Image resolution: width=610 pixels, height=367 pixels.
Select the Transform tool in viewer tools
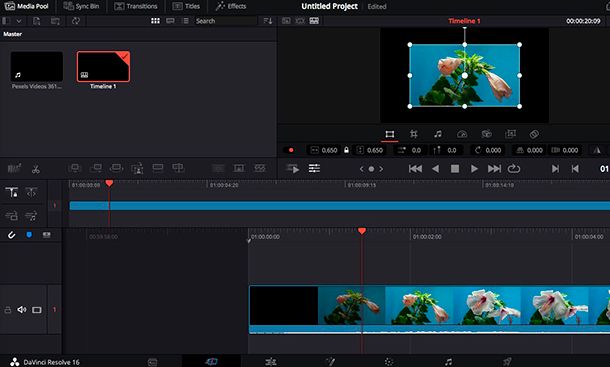(389, 134)
